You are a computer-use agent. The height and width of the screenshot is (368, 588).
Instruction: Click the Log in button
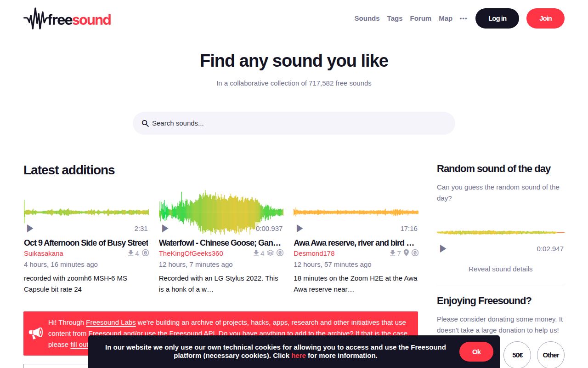coord(497,18)
